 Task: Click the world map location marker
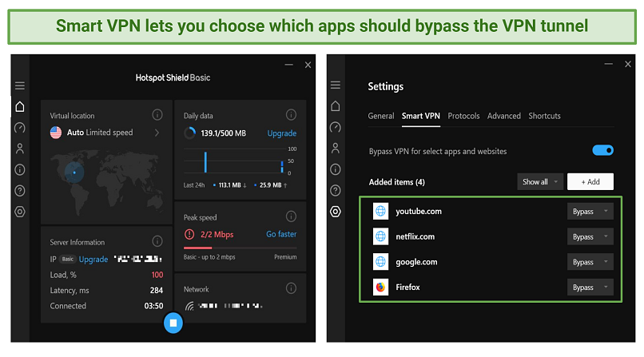pyautogui.click(x=74, y=173)
